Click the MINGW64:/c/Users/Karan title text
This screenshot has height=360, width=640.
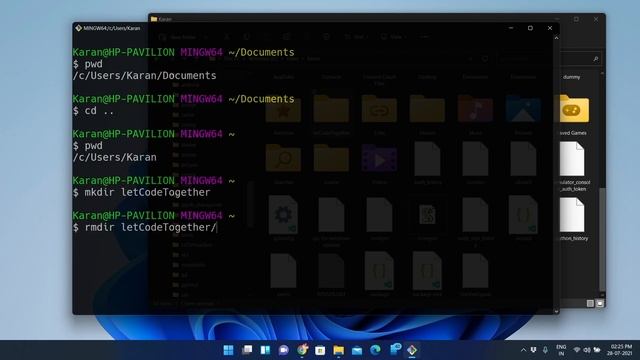112,28
